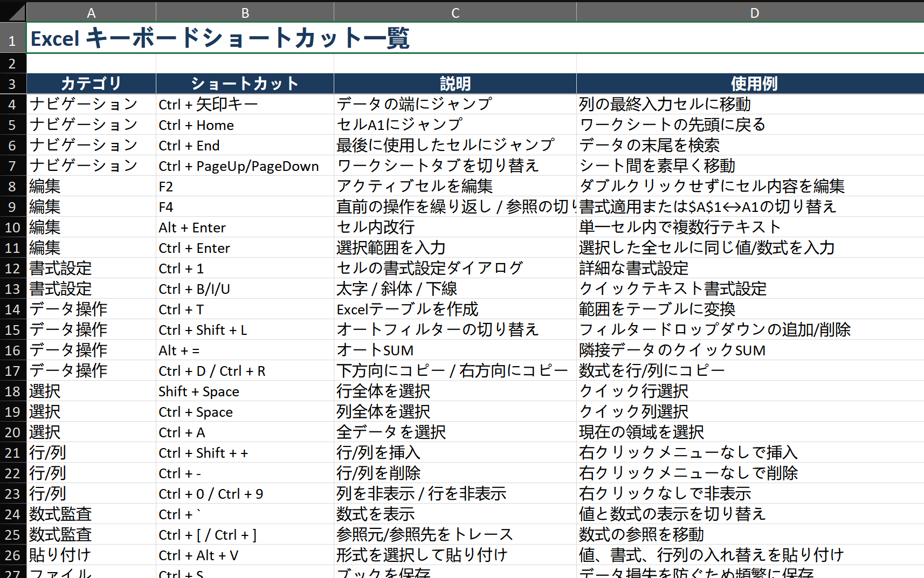Click the description '行全体を選択'
The width and height of the screenshot is (924, 578).
pos(455,391)
